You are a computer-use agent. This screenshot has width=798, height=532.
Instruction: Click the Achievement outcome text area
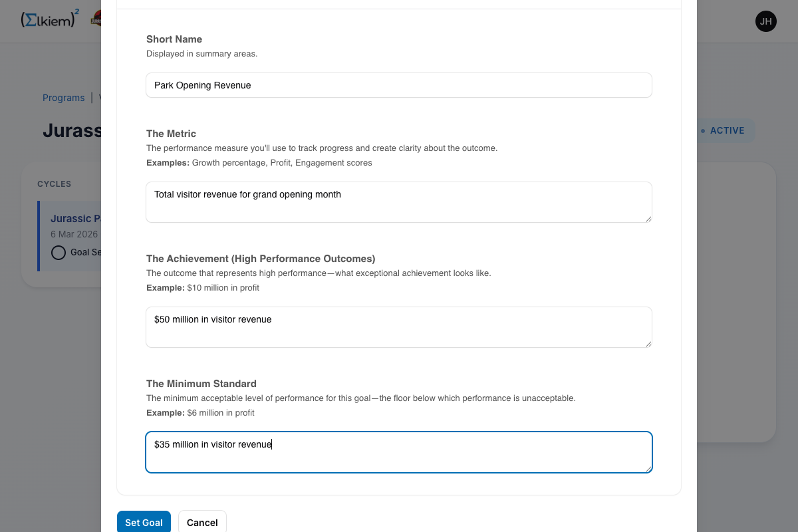(399, 327)
